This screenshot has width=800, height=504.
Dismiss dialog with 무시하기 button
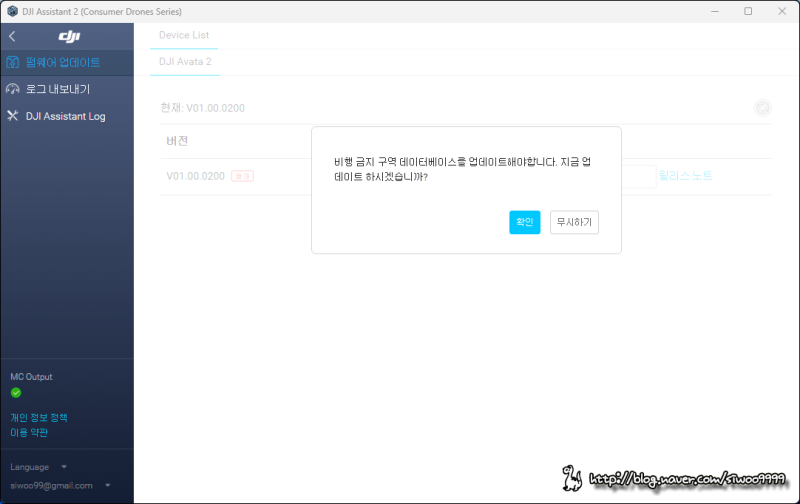coord(574,222)
